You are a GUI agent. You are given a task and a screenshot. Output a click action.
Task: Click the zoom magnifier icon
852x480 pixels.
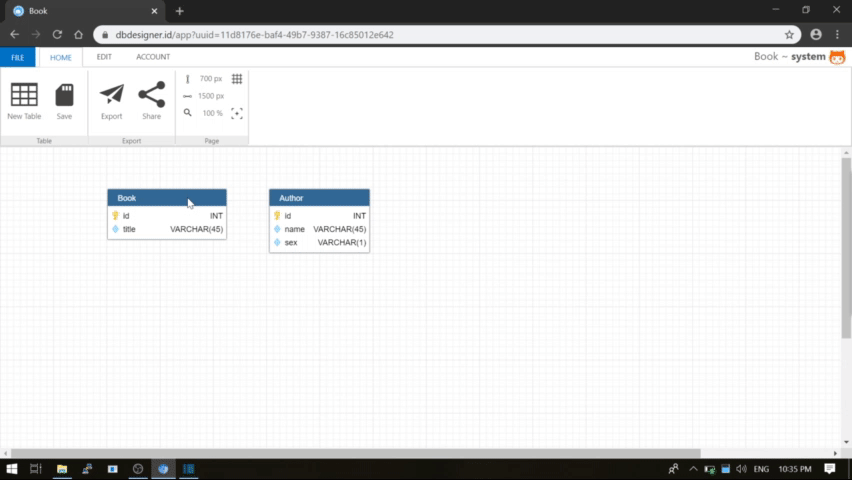187,113
